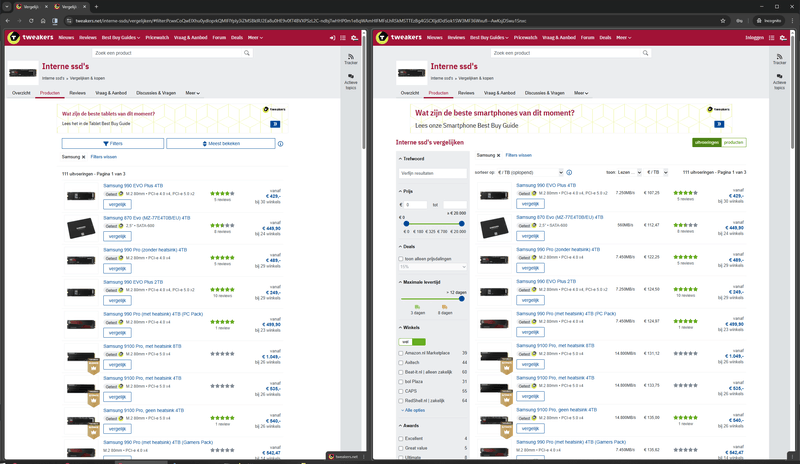Screen dimensions: 800x464
Task: Switch to Overzicht tab in left window
Action: pos(21,93)
